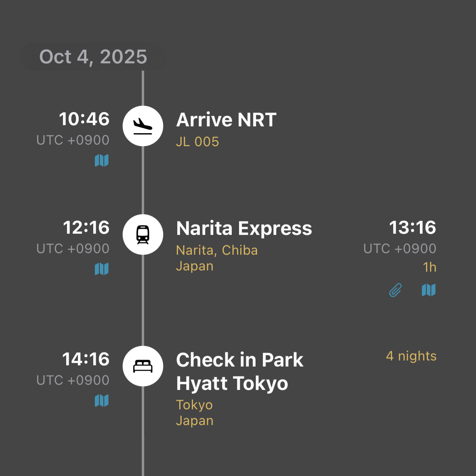The width and height of the screenshot is (476, 476).
Task: Click the hotel bed icon
Action: 143,366
